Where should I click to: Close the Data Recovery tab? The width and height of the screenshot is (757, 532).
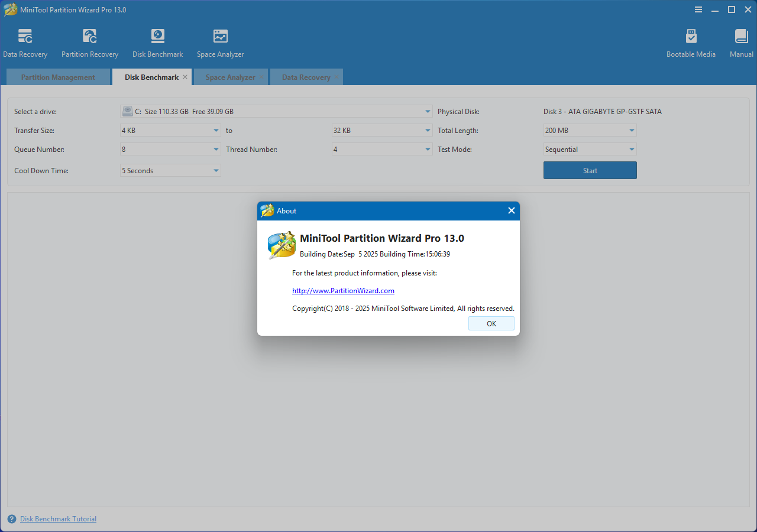point(337,77)
